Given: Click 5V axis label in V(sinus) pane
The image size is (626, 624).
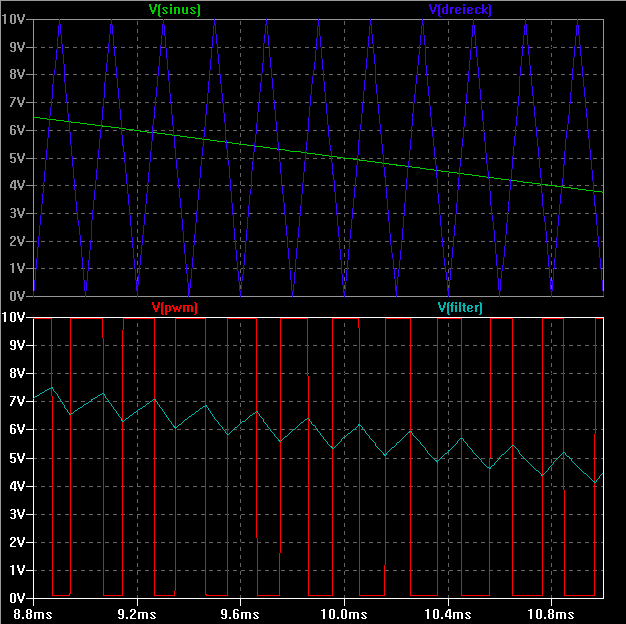Looking at the screenshot, I should 17,158.
